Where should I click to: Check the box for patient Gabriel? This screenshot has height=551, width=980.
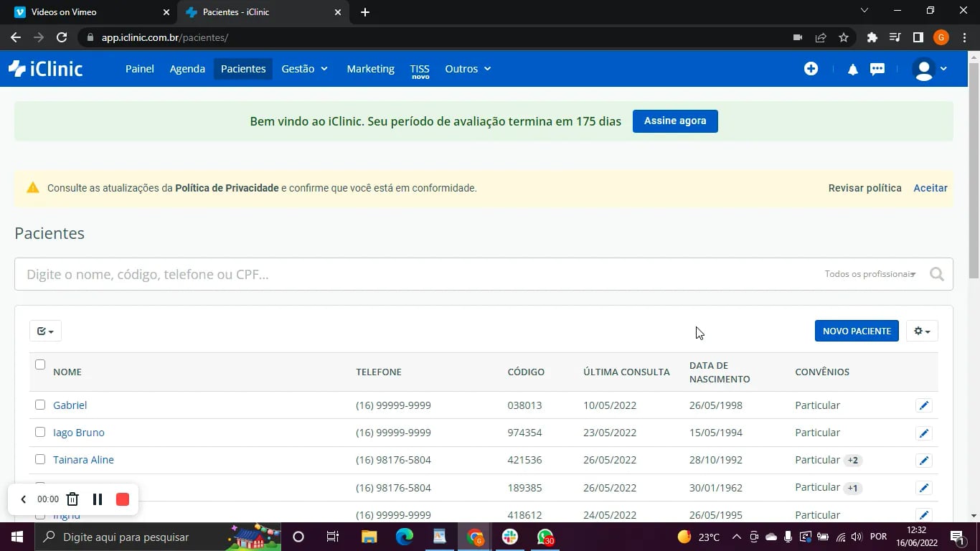(x=40, y=405)
